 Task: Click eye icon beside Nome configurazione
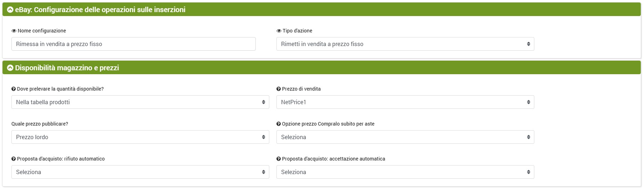(14, 31)
